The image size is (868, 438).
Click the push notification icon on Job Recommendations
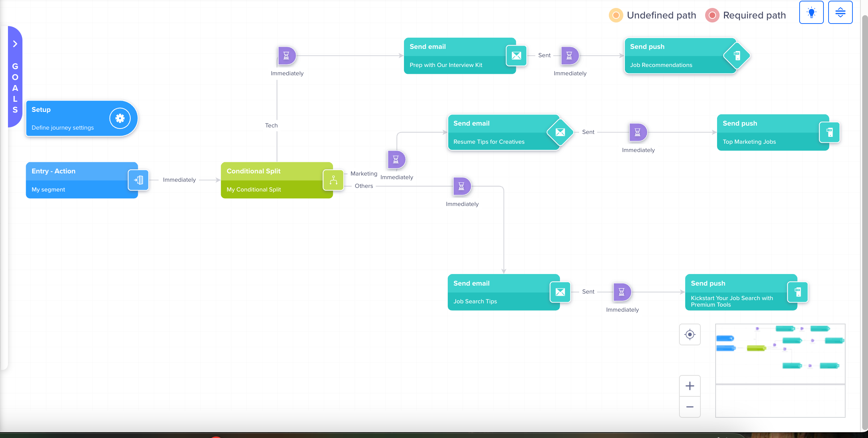[737, 56]
